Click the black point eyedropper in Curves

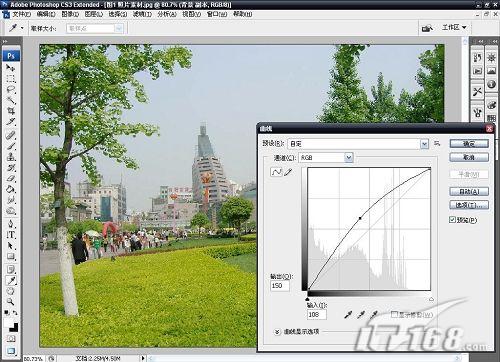click(348, 314)
